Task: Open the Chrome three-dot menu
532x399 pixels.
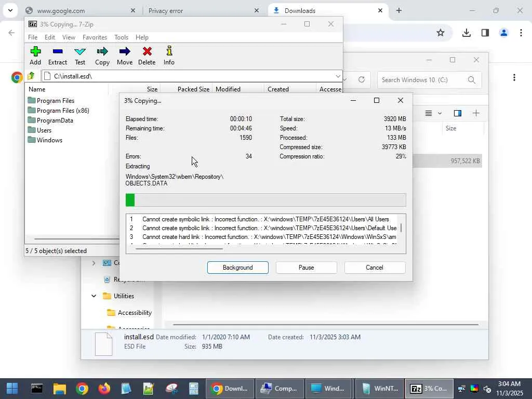Action: [521, 33]
